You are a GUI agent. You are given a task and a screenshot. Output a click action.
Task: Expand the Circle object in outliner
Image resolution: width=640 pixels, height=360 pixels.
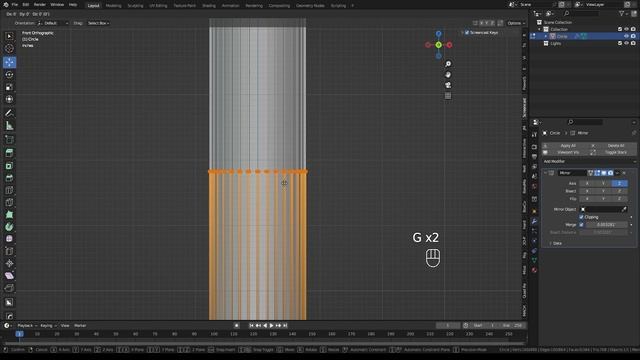[x=546, y=36]
